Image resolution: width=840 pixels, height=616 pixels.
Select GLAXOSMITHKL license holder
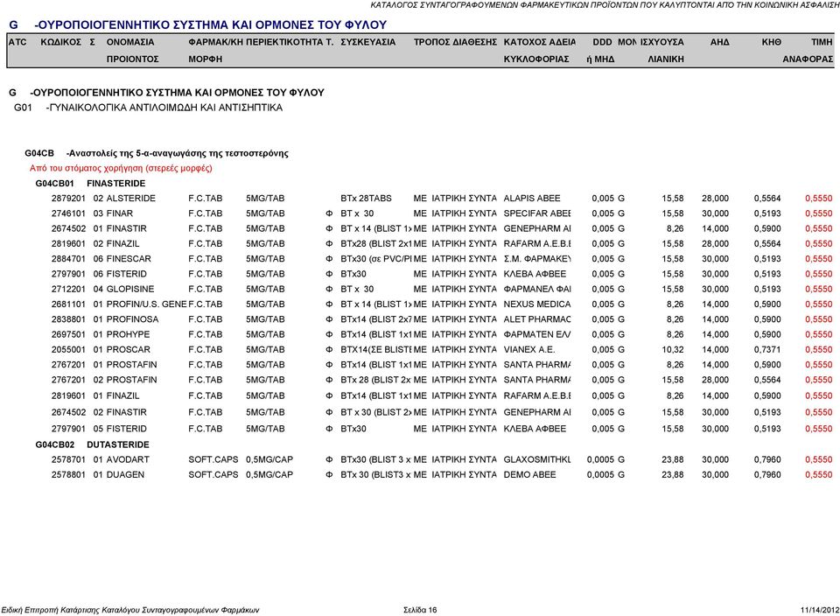[x=537, y=459]
